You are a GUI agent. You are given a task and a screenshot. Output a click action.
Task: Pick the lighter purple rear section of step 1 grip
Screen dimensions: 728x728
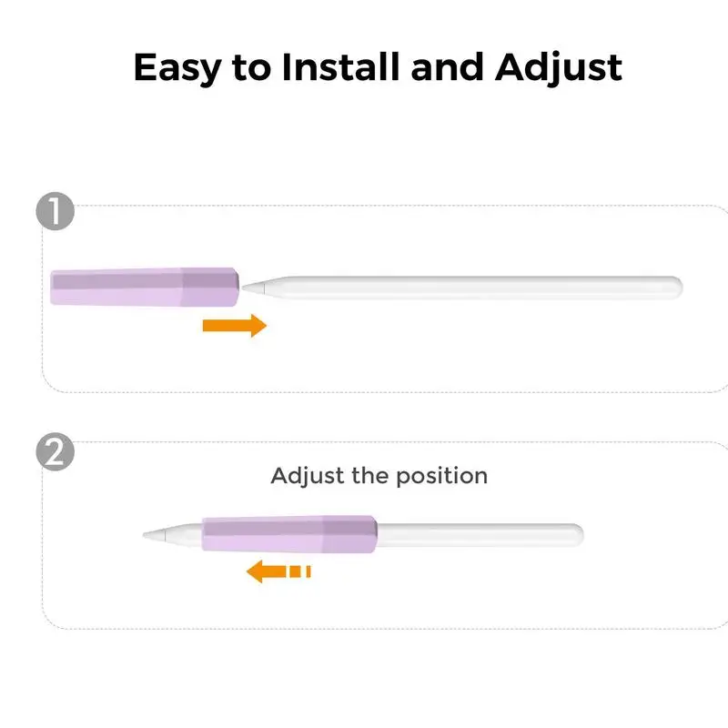tap(116, 286)
